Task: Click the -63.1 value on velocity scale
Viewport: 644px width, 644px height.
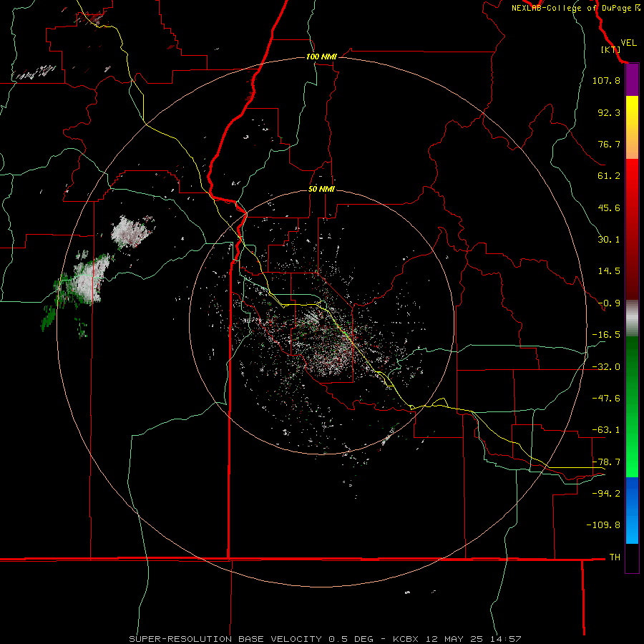Action: (x=606, y=430)
